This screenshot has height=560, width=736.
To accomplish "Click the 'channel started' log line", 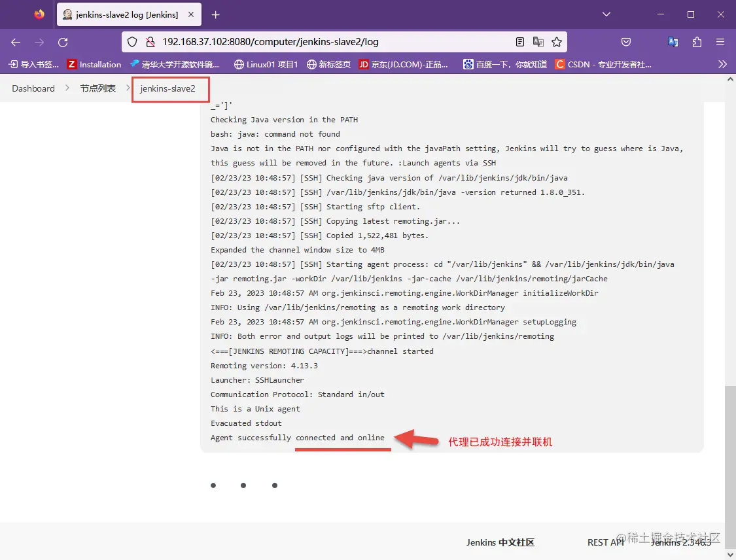I will (x=322, y=351).
